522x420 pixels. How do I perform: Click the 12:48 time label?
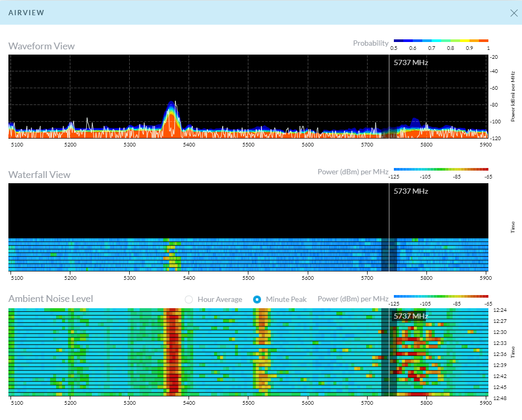tap(500, 398)
